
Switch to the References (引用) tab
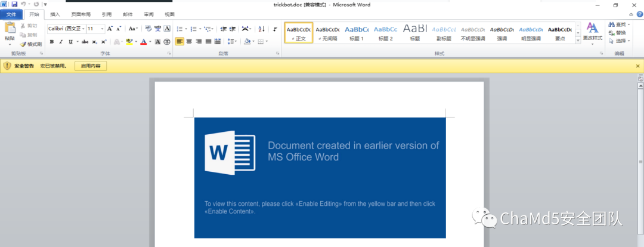click(x=107, y=14)
